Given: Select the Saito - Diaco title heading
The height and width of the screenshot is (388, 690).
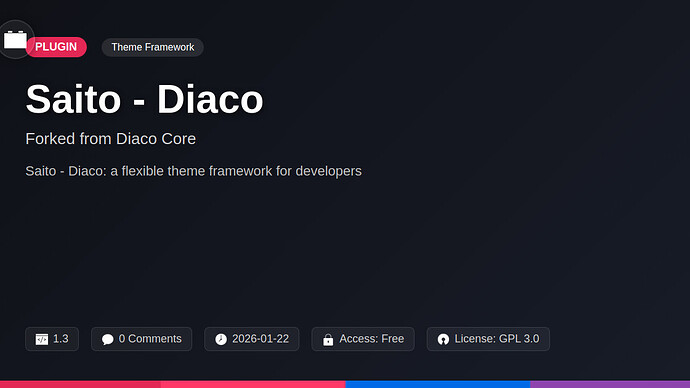Looking at the screenshot, I should point(144,99).
